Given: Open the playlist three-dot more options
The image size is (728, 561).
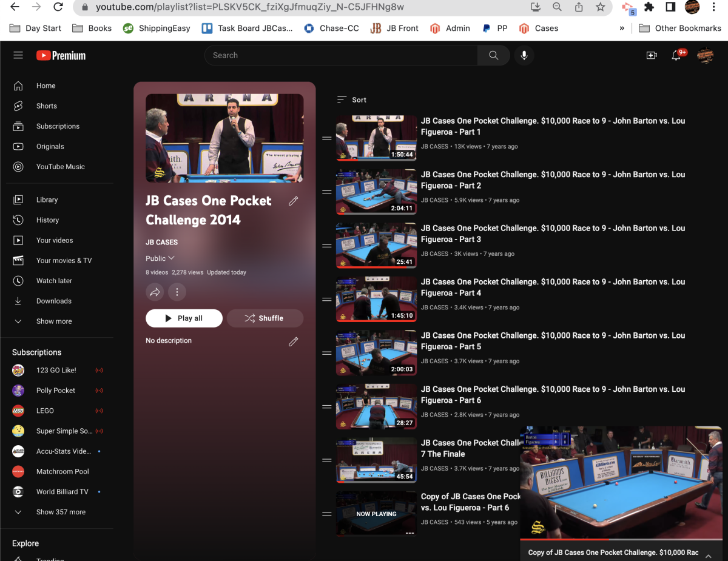Looking at the screenshot, I should coord(177,292).
